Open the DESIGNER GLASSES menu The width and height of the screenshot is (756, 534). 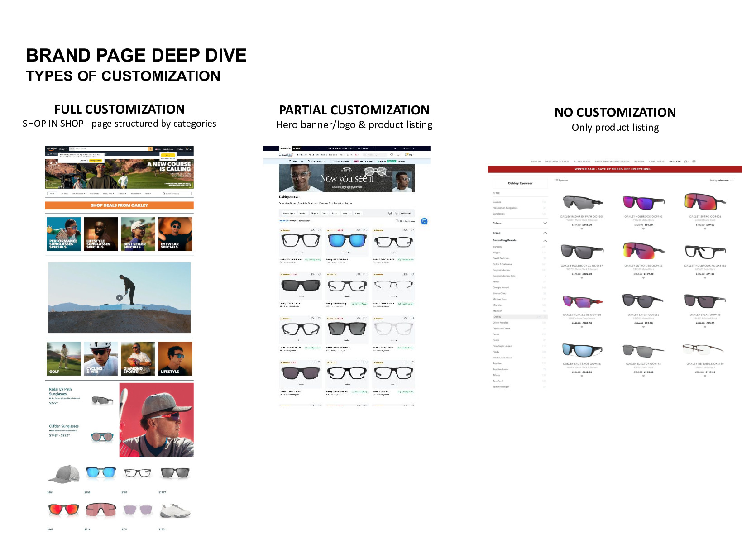coord(557,162)
